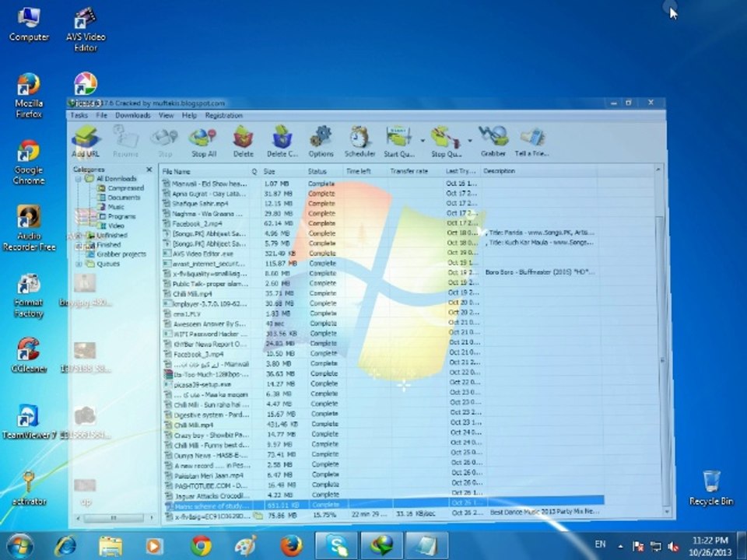This screenshot has width=747, height=560.
Task: Open Internet Explorer from the taskbar
Action: (65, 546)
